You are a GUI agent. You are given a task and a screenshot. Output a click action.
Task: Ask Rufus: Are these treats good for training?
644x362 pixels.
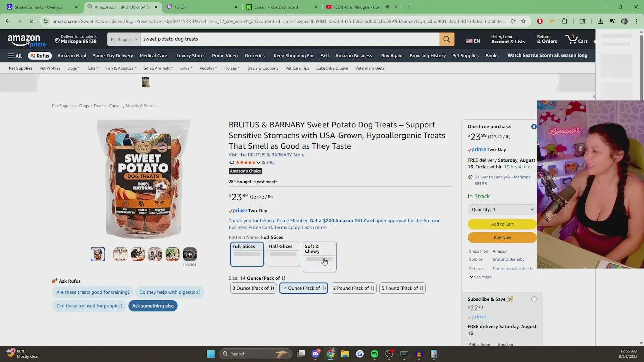pos(93,292)
